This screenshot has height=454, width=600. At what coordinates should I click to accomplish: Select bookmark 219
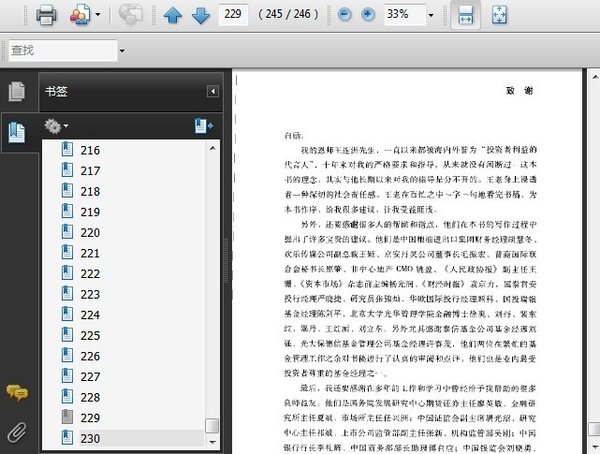point(90,212)
